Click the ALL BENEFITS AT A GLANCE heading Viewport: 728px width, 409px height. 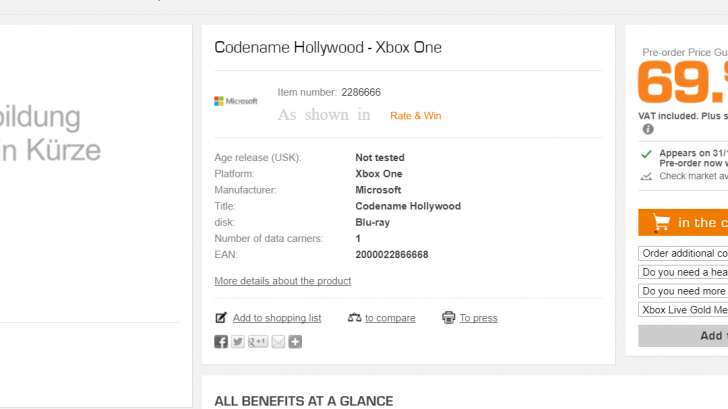(304, 401)
